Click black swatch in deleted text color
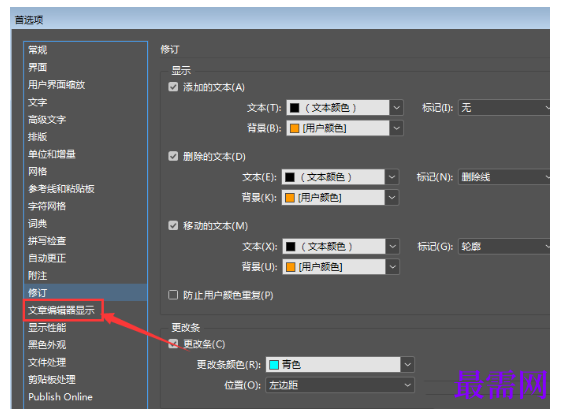 click(x=290, y=177)
